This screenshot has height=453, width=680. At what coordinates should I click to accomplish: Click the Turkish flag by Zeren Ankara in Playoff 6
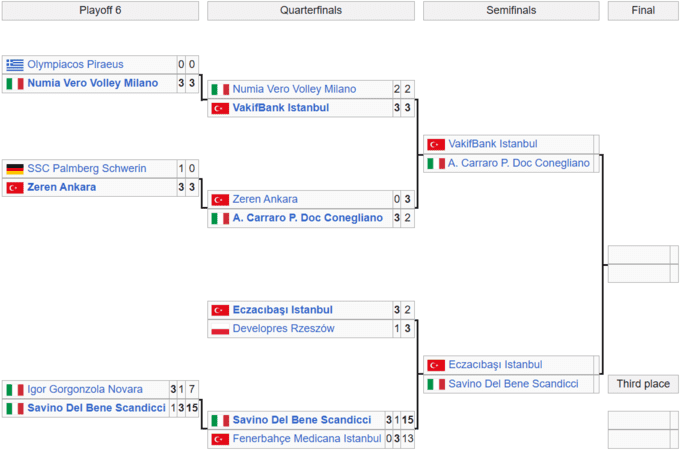[x=15, y=187]
